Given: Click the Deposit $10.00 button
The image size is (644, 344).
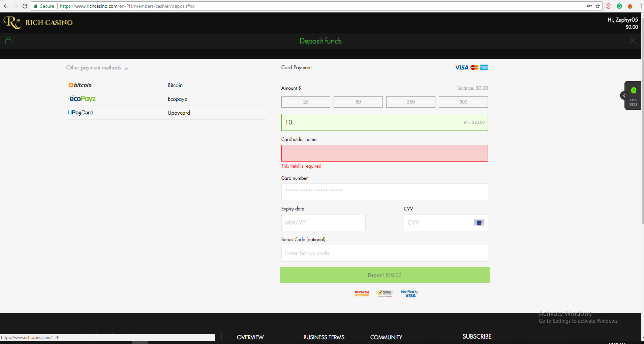Looking at the screenshot, I should (x=385, y=275).
